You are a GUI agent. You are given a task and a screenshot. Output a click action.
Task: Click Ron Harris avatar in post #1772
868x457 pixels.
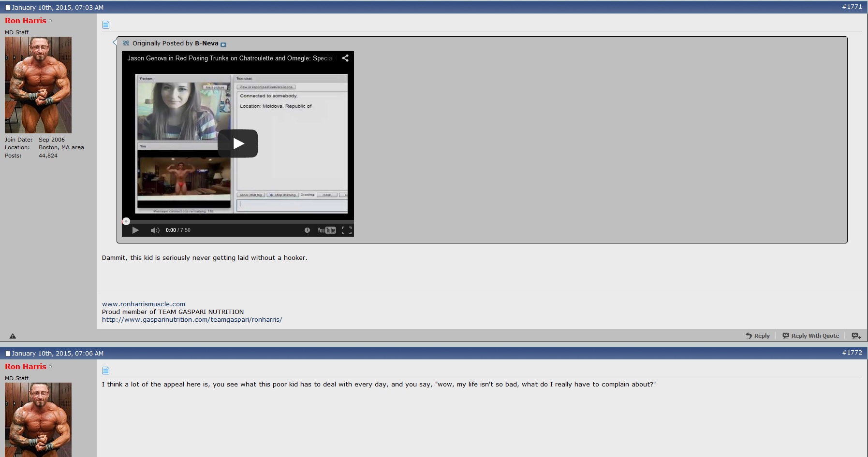(x=38, y=420)
